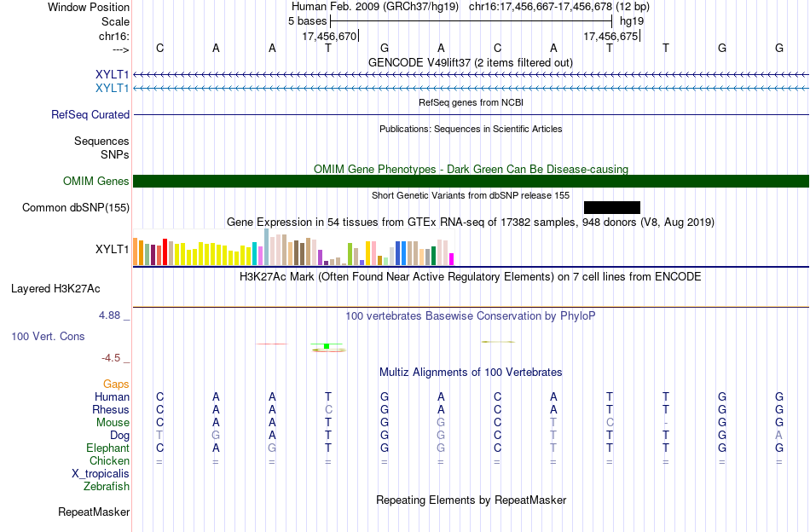Click the red PhyloP conservation segment

pos(271,344)
